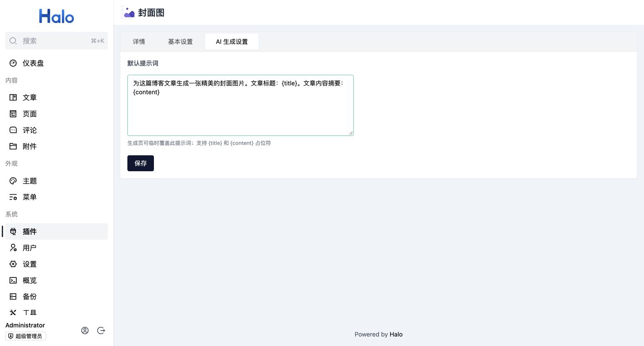
Task: Click the dashboard gauge icon beside 仪表盘
Action: pos(13,63)
